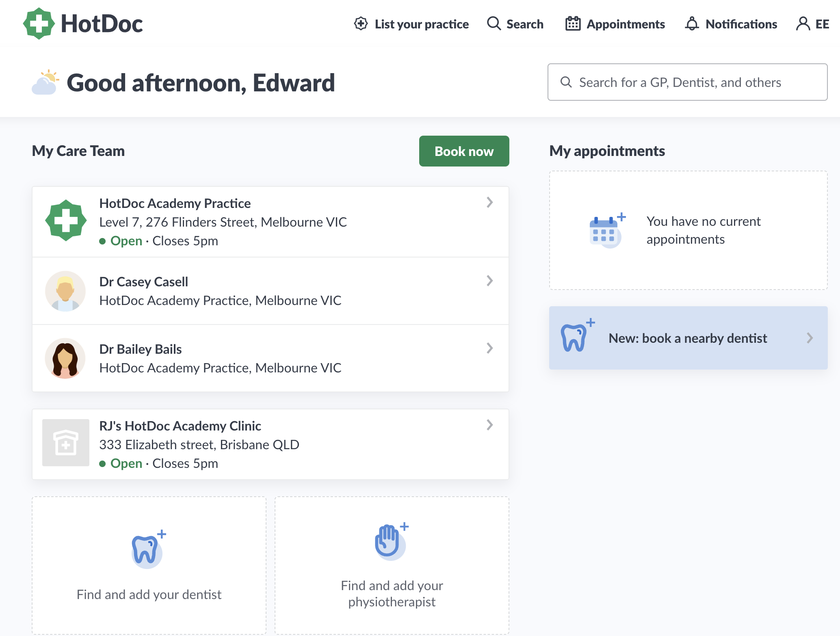Expand Dr Bailey Bails chevron arrow

489,348
